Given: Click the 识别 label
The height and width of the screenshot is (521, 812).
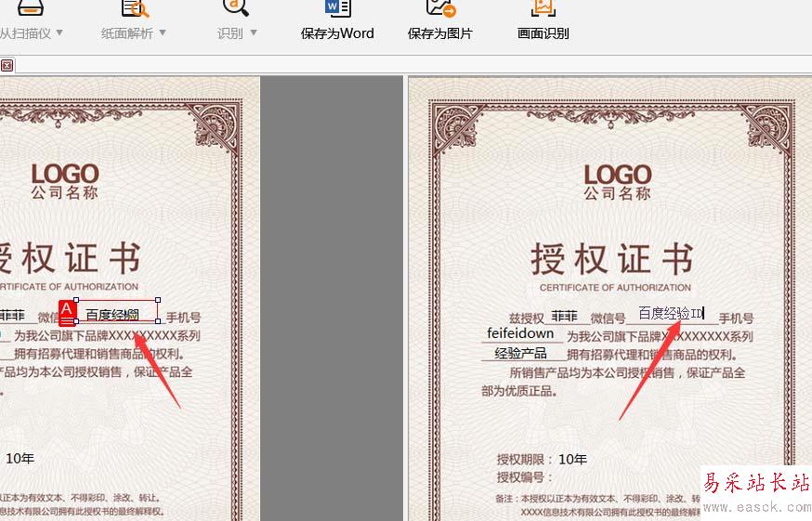Looking at the screenshot, I should tap(229, 33).
